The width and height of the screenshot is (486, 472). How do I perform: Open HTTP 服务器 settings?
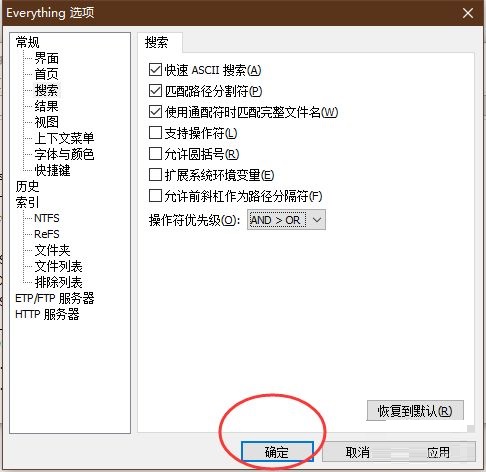[47, 314]
